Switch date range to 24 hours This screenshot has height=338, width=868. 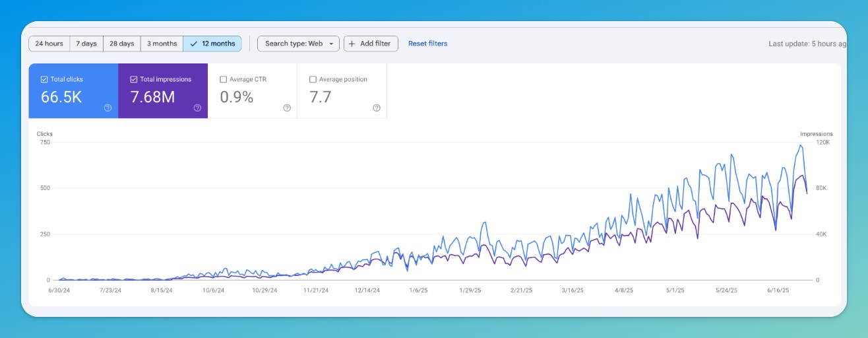49,44
